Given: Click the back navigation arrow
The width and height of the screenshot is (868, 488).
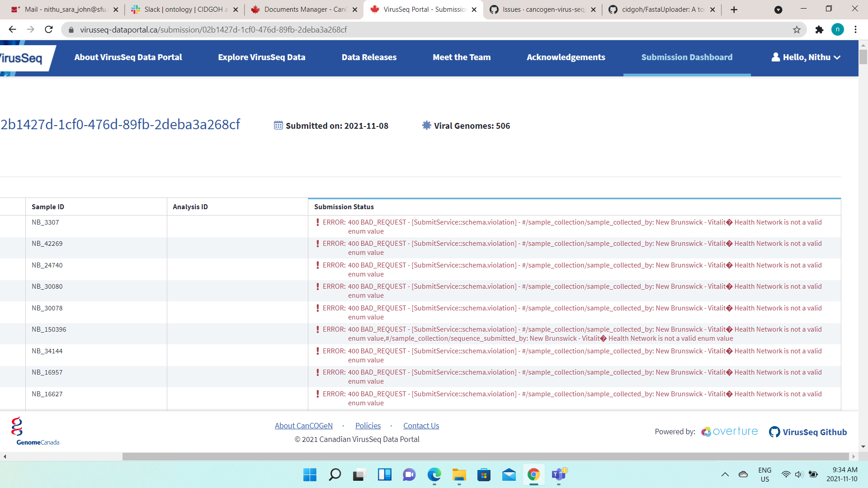Looking at the screenshot, I should tap(12, 29).
